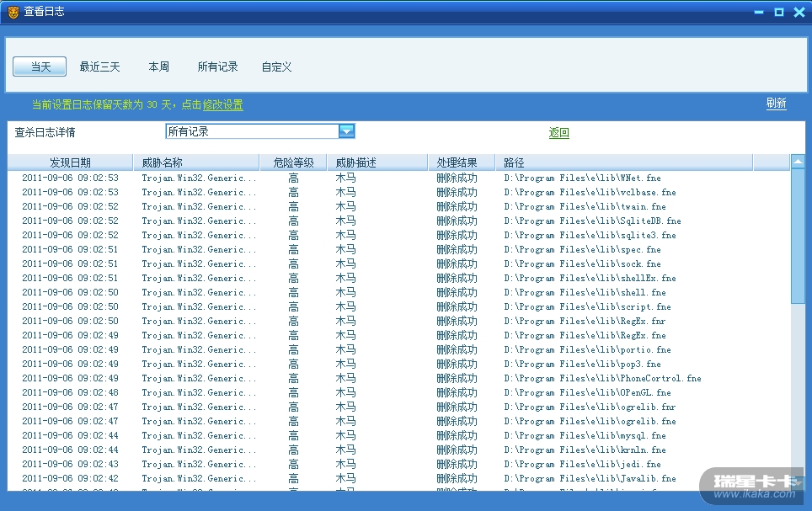Image resolution: width=812 pixels, height=511 pixels.
Task: Sort by the 发现日期 column header
Action: click(71, 162)
